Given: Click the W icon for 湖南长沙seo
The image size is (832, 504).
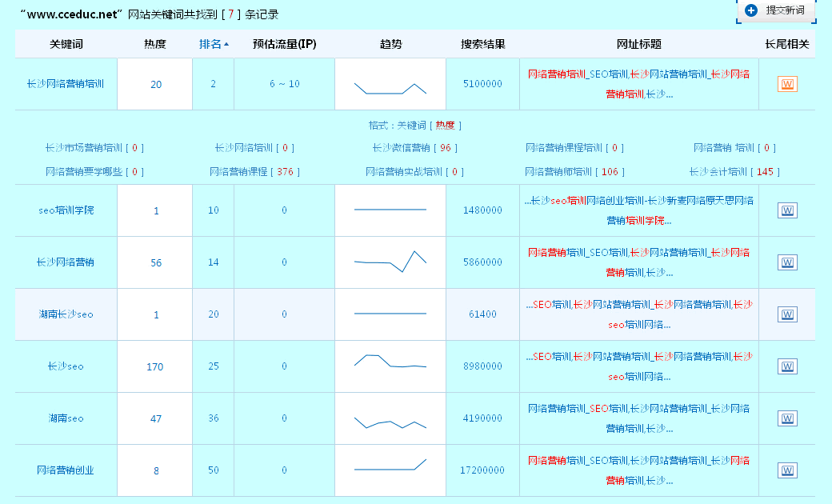Looking at the screenshot, I should tap(787, 314).
